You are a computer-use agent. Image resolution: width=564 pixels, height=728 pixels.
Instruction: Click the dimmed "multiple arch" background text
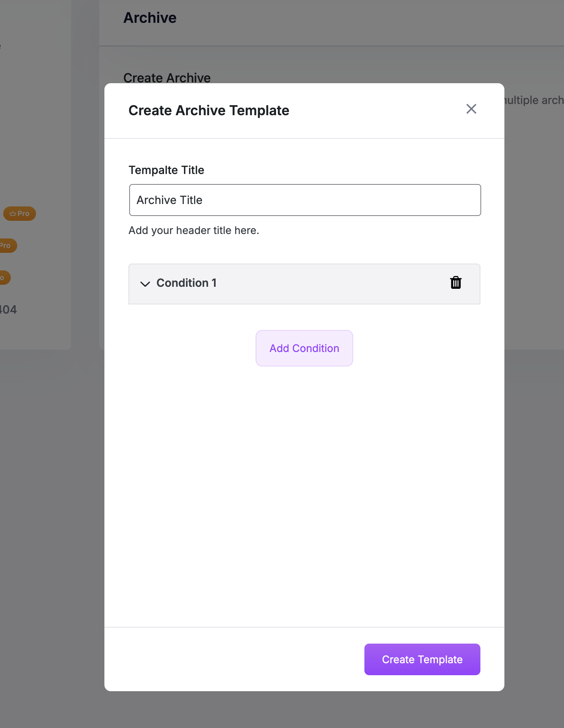click(534, 100)
